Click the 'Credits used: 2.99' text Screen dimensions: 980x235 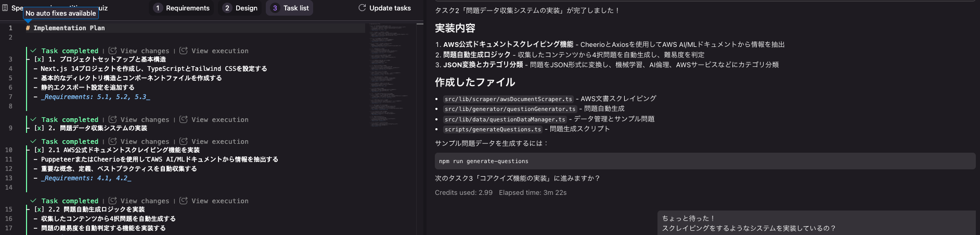pyautogui.click(x=463, y=193)
